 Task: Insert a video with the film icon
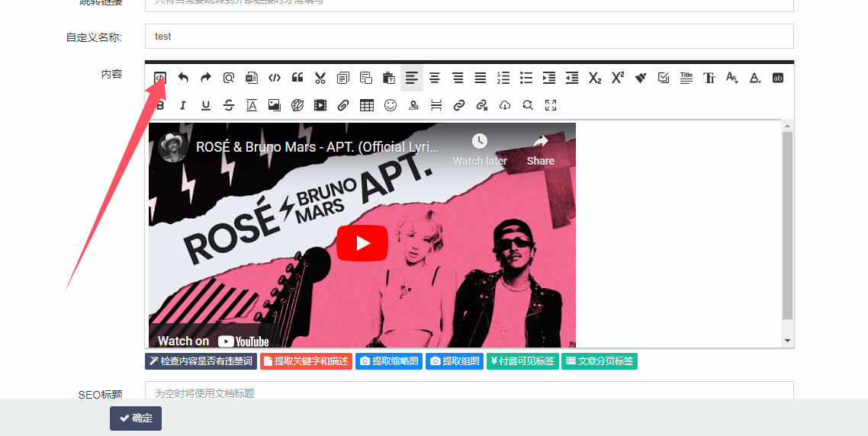(320, 105)
